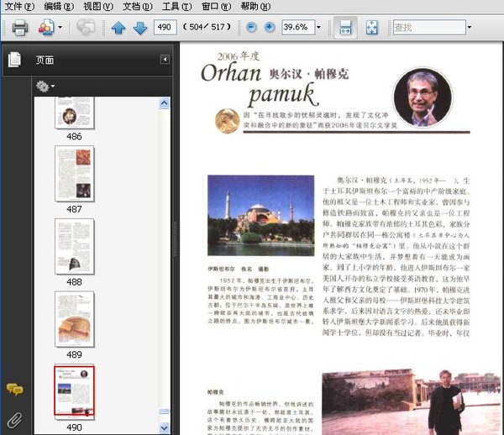Open the Attachments paperclip panel
The image size is (504, 435).
tap(14, 420)
